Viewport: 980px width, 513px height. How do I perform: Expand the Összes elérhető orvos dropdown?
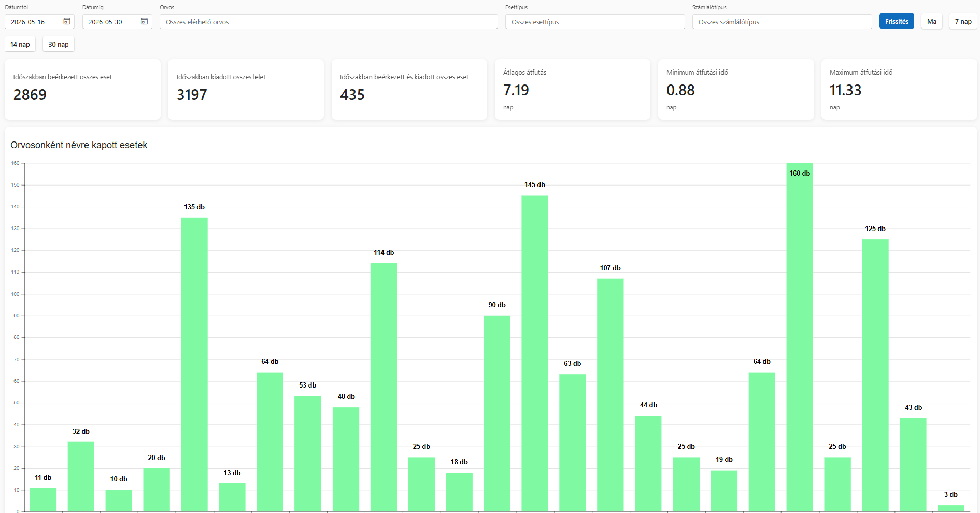tap(329, 22)
